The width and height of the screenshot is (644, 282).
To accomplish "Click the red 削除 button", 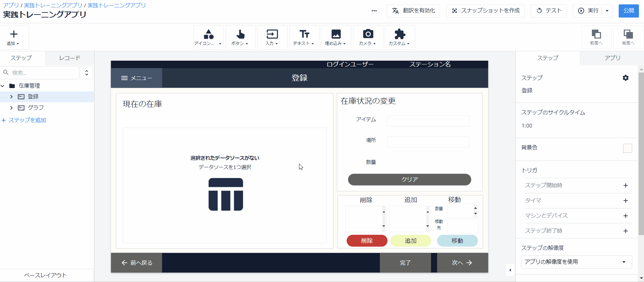I will pyautogui.click(x=367, y=241).
